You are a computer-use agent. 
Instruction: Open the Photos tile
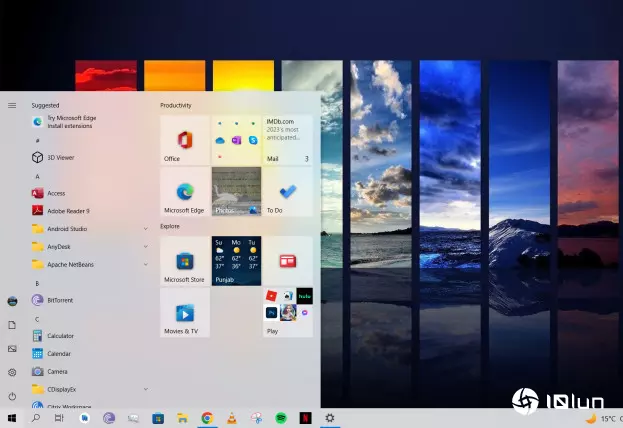[x=236, y=192]
